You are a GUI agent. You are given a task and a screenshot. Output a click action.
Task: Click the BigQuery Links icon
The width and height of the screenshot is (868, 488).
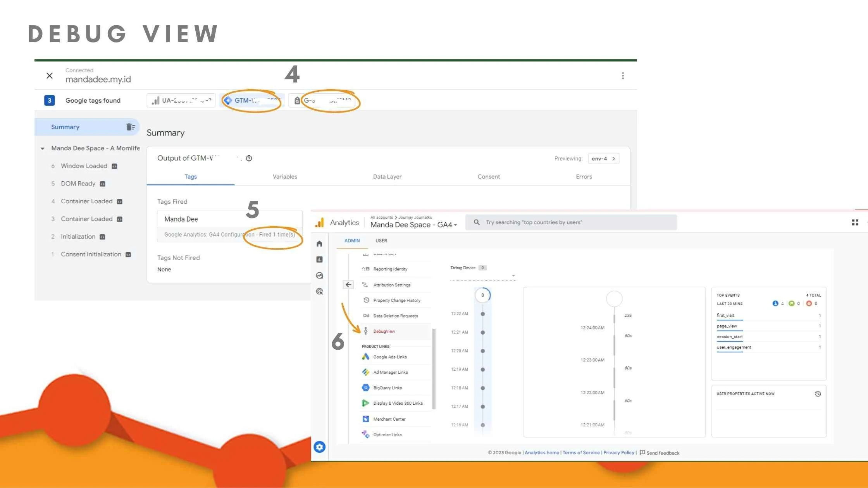coord(365,388)
